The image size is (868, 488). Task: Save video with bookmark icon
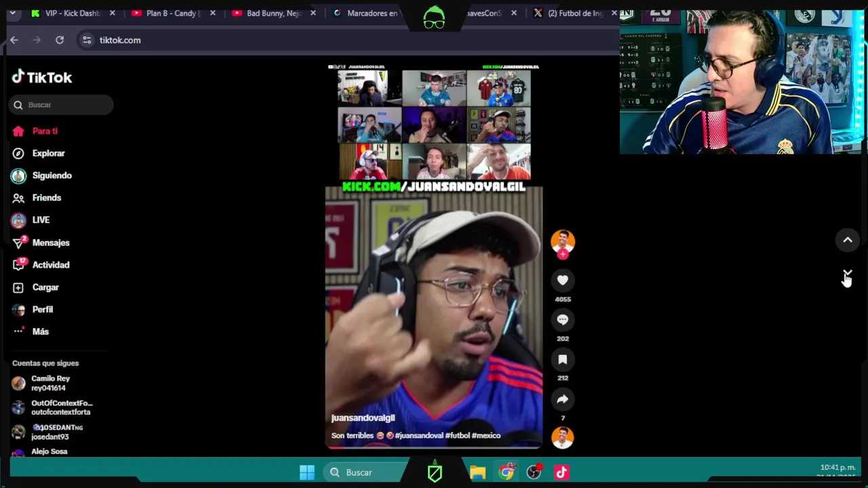coord(562,359)
